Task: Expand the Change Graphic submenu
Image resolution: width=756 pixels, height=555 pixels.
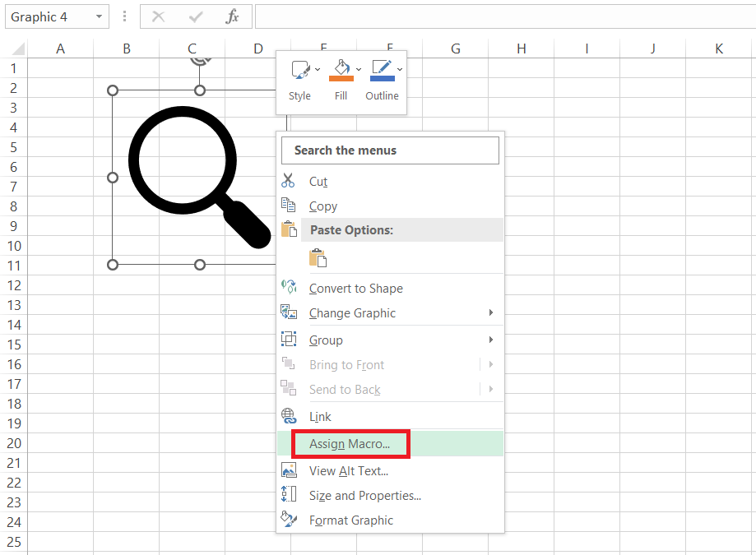Action: click(x=491, y=312)
